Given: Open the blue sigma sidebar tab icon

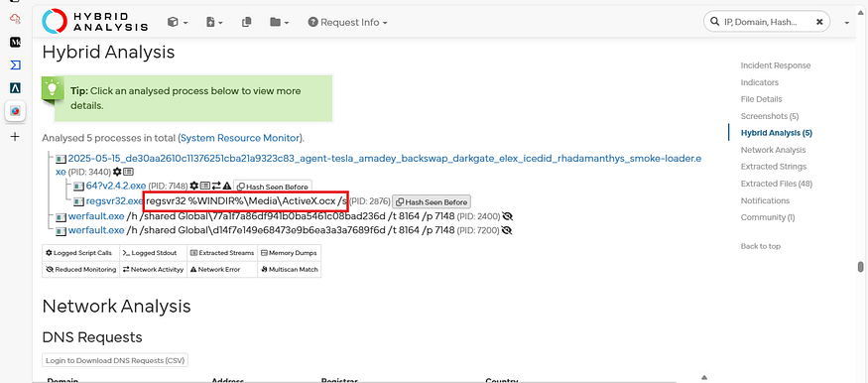Looking at the screenshot, I should 16,65.
